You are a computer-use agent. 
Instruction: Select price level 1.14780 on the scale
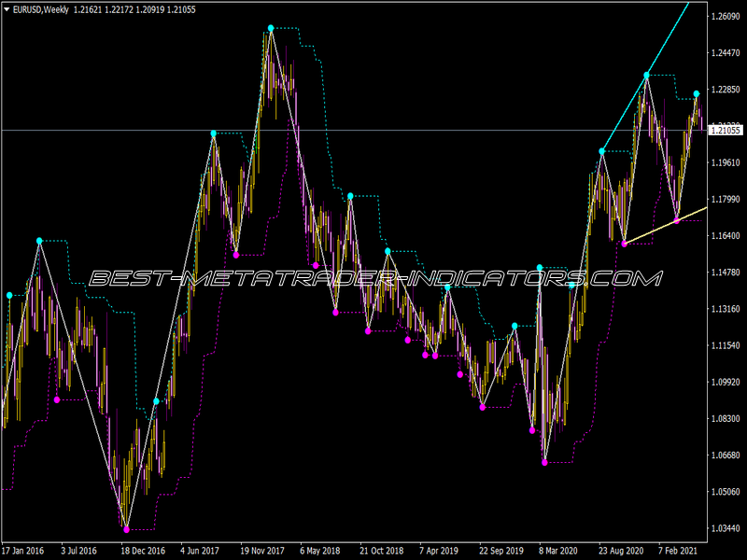point(726,273)
